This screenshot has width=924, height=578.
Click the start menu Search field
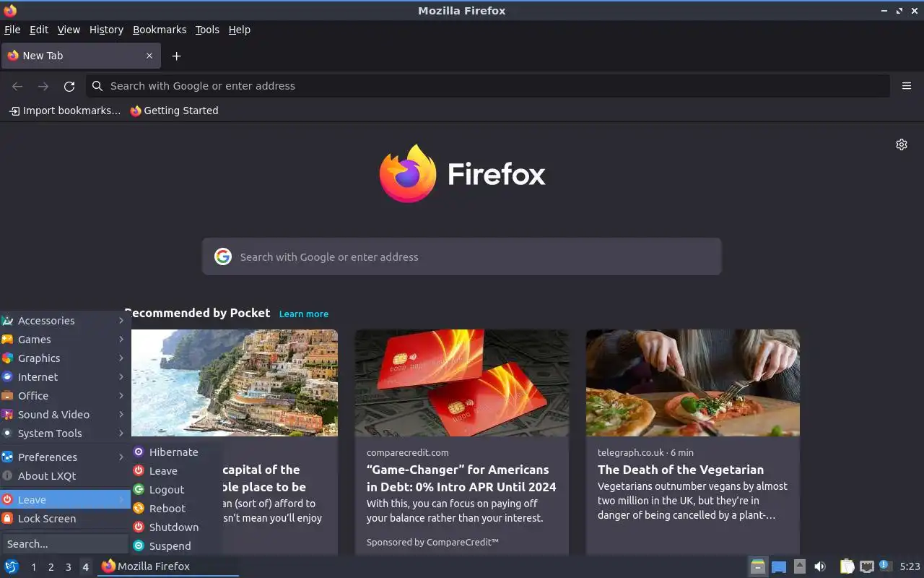(x=65, y=544)
